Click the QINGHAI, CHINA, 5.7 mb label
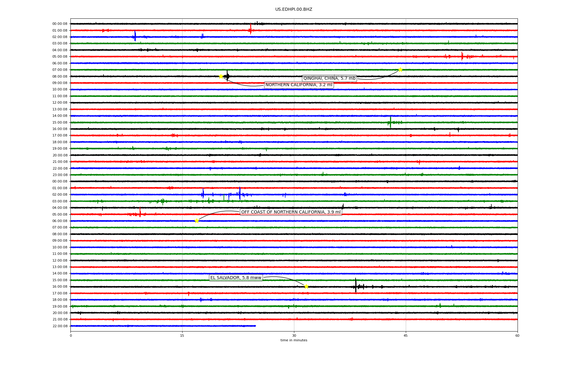The image size is (588, 368). click(329, 79)
